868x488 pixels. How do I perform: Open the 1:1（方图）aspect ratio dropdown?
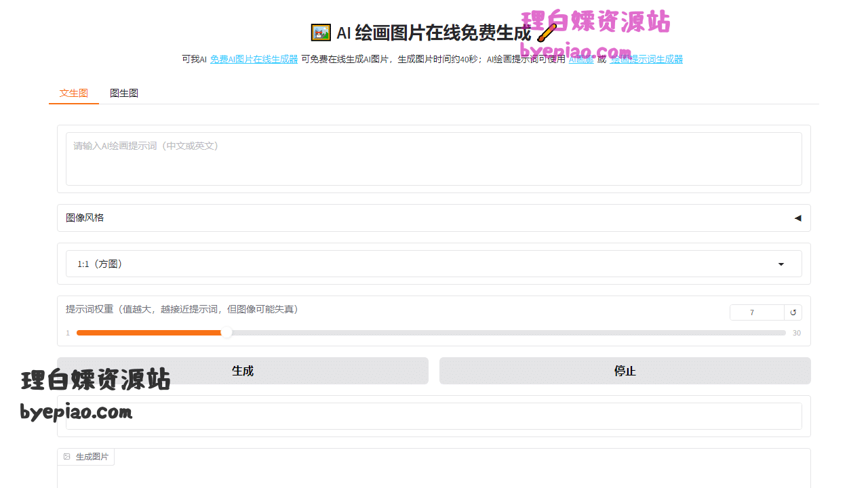pos(434,264)
